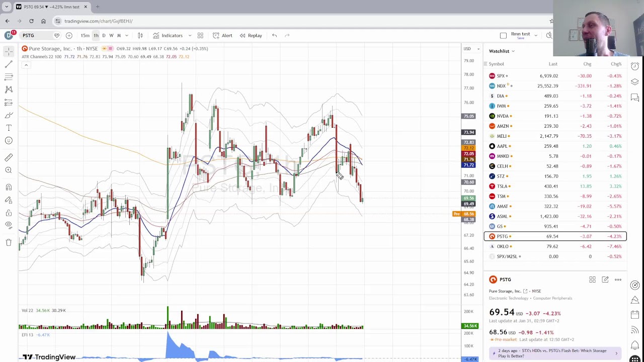Image resolution: width=644 pixels, height=362 pixels.
Task: Select the 15m timeframe
Action: click(x=85, y=35)
